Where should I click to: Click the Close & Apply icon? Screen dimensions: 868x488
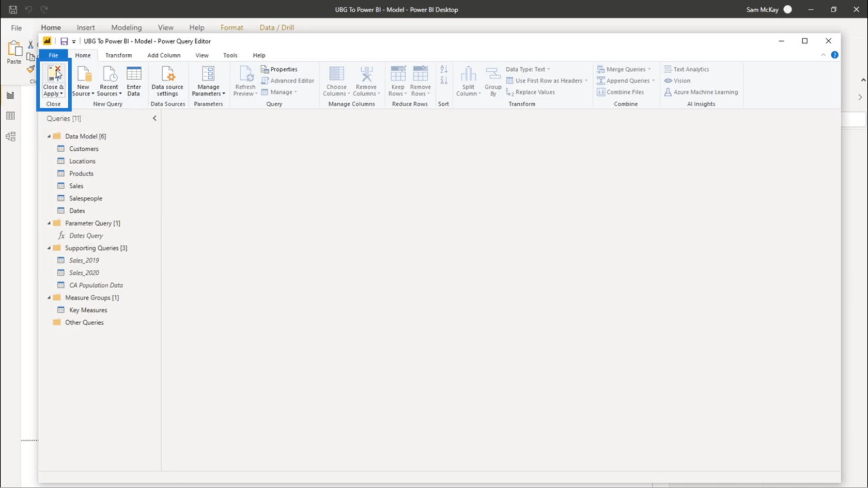click(x=54, y=74)
